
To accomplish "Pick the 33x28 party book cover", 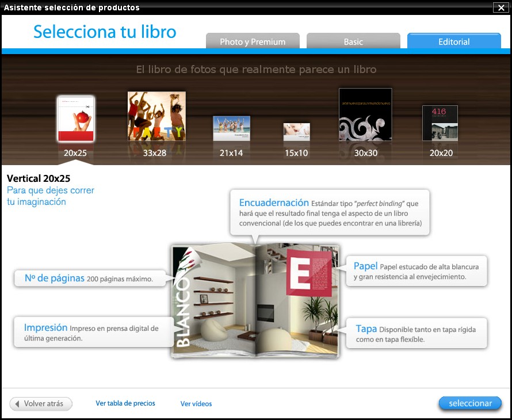I will pos(156,116).
